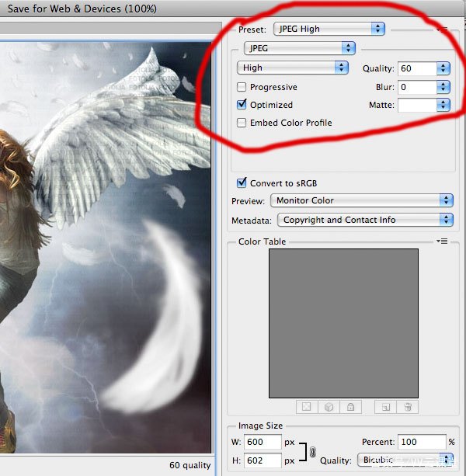This screenshot has height=476, width=466.
Task: Click the web-shift selected colors cube icon
Action: point(329,407)
